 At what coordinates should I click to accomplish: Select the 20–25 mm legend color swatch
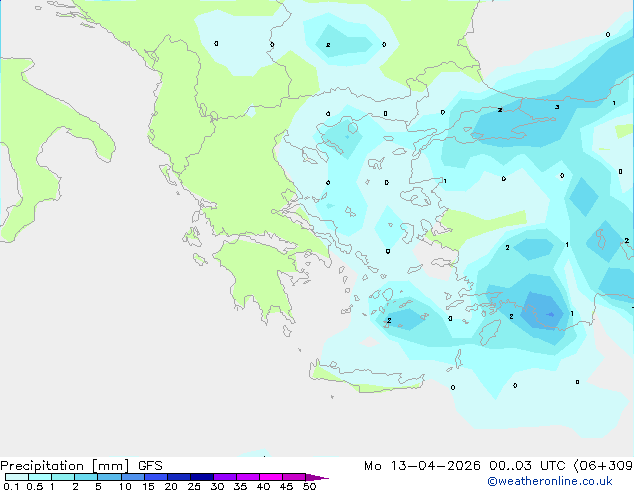click(x=178, y=477)
